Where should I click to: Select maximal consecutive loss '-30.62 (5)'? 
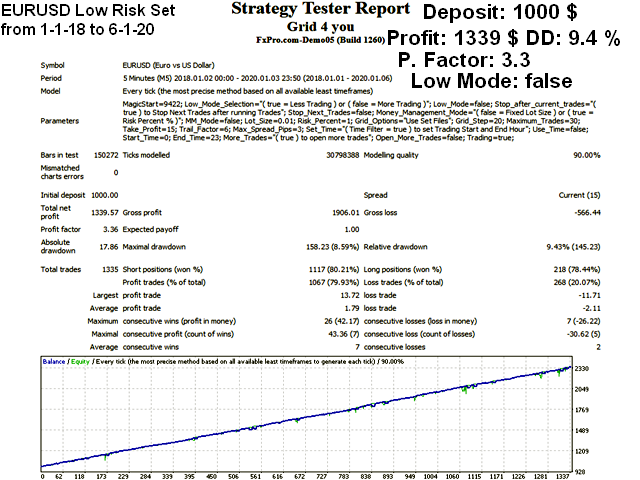(x=584, y=334)
